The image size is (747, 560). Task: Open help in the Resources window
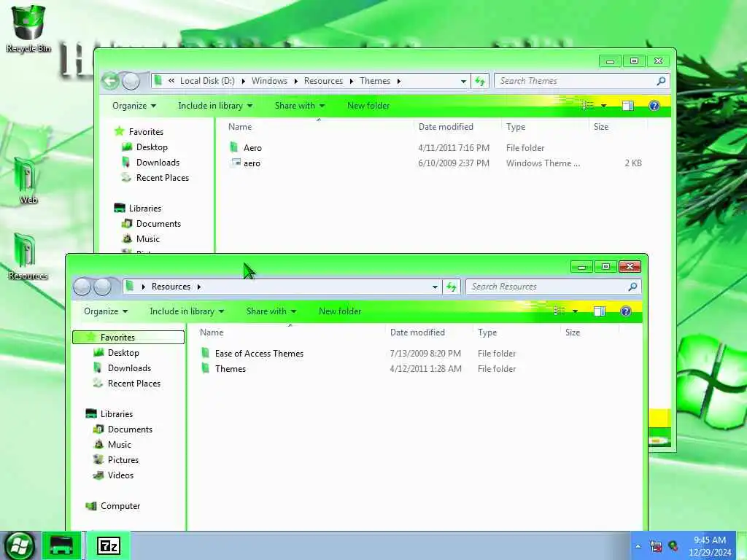click(x=625, y=311)
